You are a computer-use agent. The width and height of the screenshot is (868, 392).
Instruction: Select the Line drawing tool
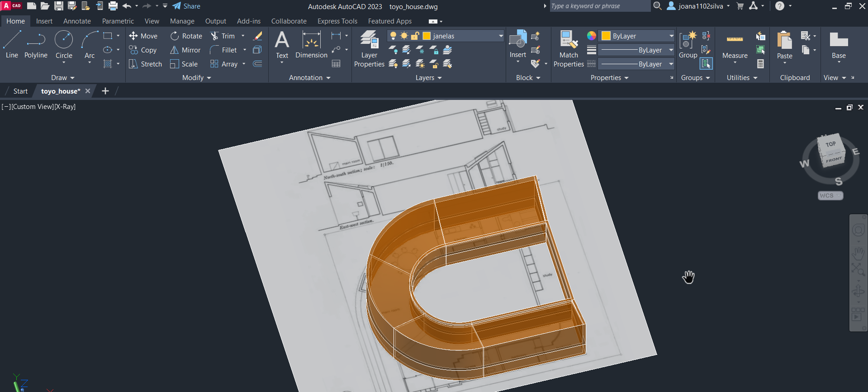[12, 45]
